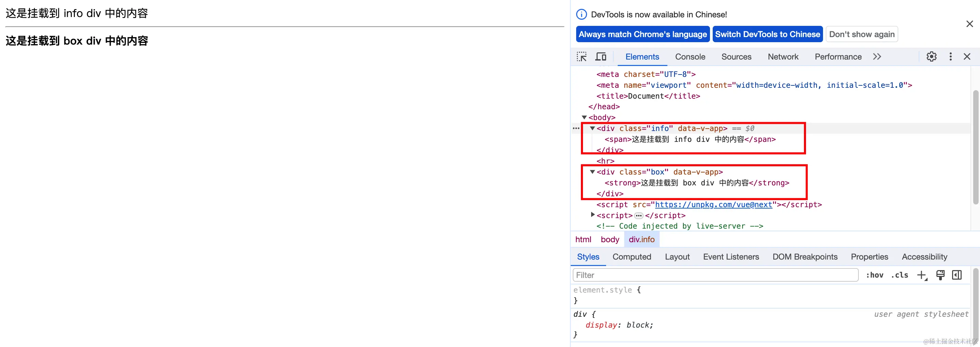The height and width of the screenshot is (347, 980).
Task: Select the strong element inside box div
Action: (x=697, y=183)
